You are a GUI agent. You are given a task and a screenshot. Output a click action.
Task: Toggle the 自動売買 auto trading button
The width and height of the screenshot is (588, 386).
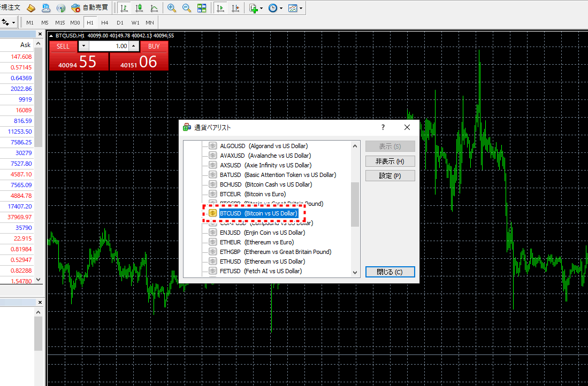coord(89,8)
